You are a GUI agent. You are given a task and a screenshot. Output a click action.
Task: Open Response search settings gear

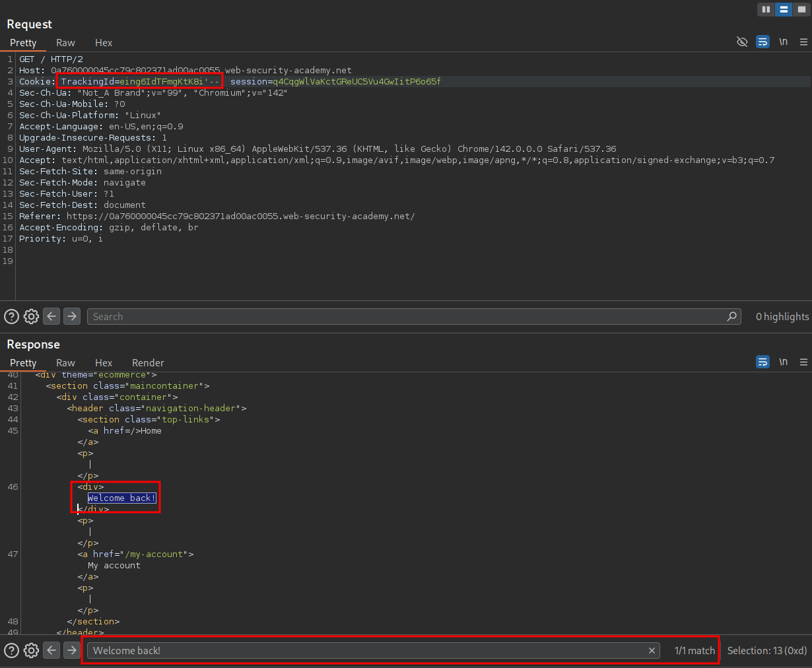(x=31, y=651)
